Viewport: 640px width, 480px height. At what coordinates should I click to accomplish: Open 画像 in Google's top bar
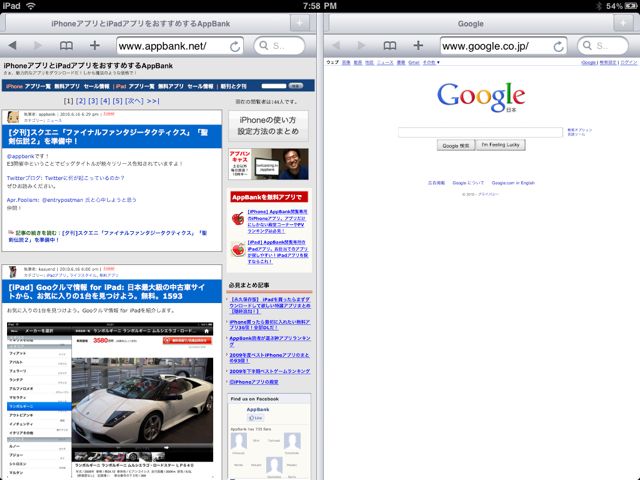tap(346, 62)
